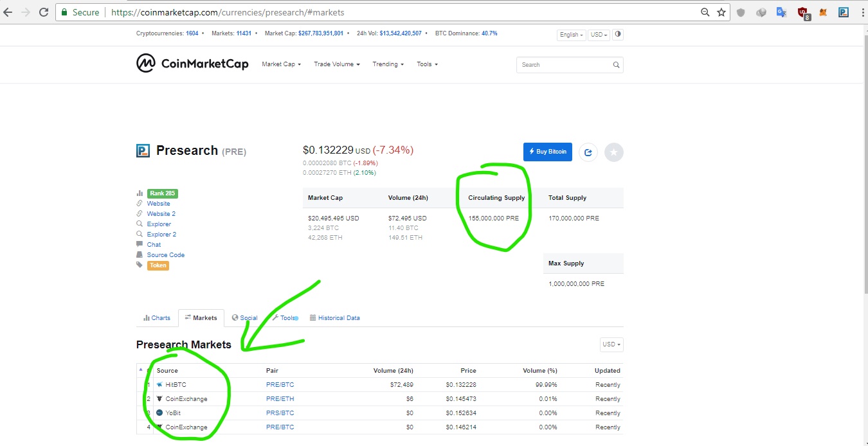Expand the Market Cap menu
This screenshot has height=446, width=868.
tap(281, 64)
